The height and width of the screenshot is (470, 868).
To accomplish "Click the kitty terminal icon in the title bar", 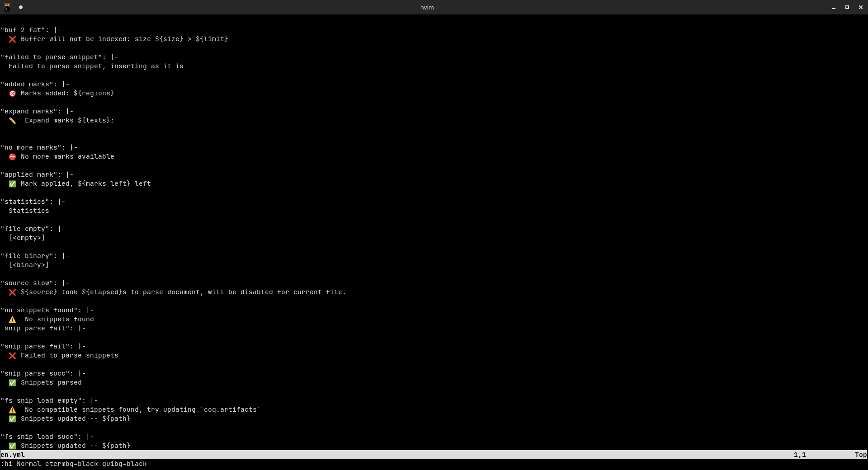I will click(7, 7).
